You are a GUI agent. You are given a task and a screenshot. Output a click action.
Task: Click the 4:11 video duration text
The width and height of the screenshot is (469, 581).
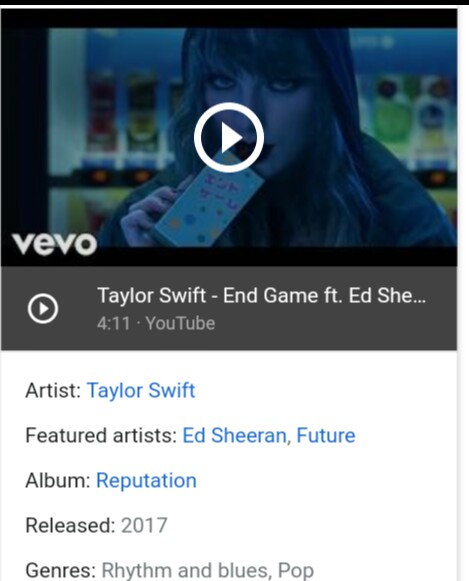tap(113, 323)
